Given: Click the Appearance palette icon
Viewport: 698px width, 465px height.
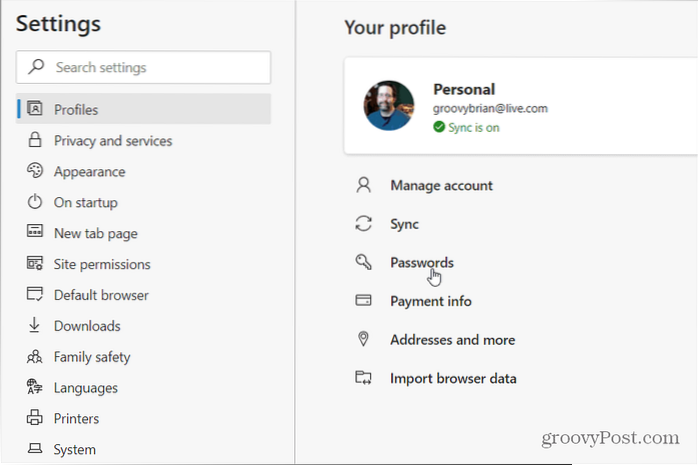Looking at the screenshot, I should (35, 171).
